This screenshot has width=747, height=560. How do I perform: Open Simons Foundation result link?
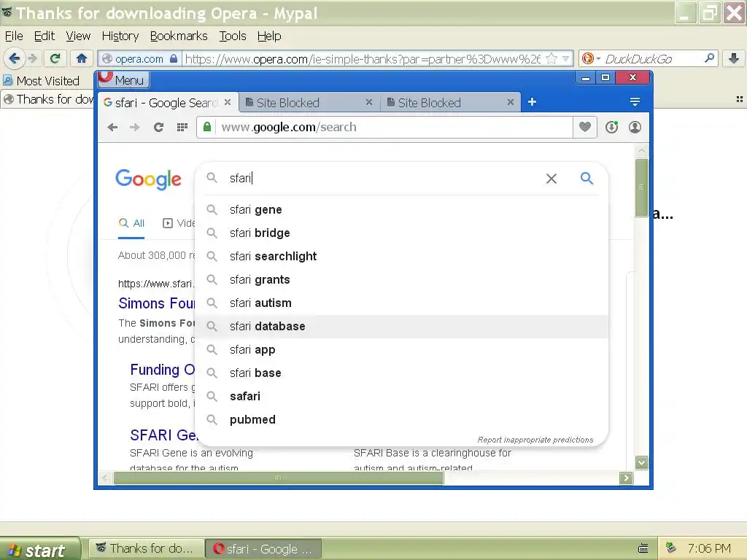(x=157, y=303)
